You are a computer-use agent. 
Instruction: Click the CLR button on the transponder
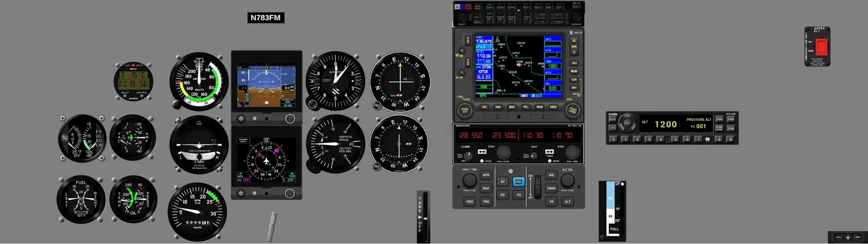point(731,128)
